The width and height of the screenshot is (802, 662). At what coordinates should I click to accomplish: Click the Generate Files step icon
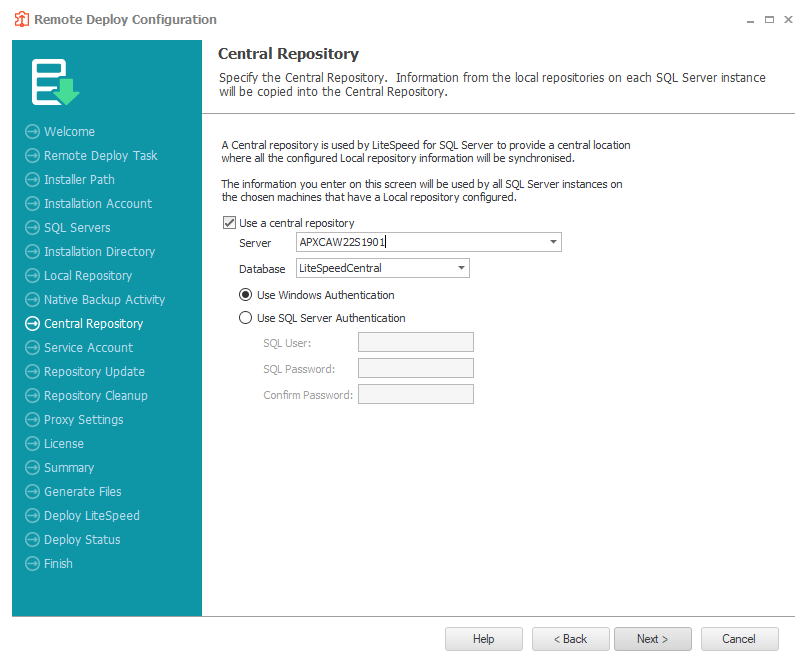(x=32, y=492)
